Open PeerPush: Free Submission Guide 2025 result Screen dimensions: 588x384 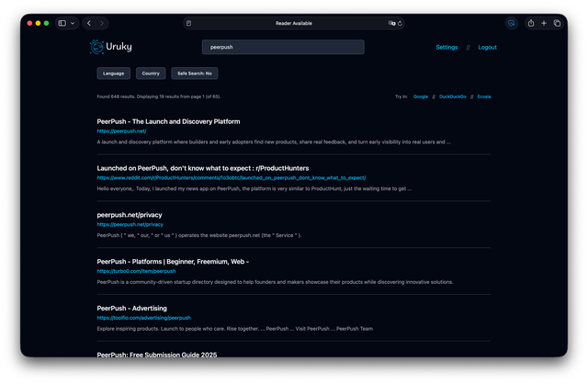coord(157,355)
